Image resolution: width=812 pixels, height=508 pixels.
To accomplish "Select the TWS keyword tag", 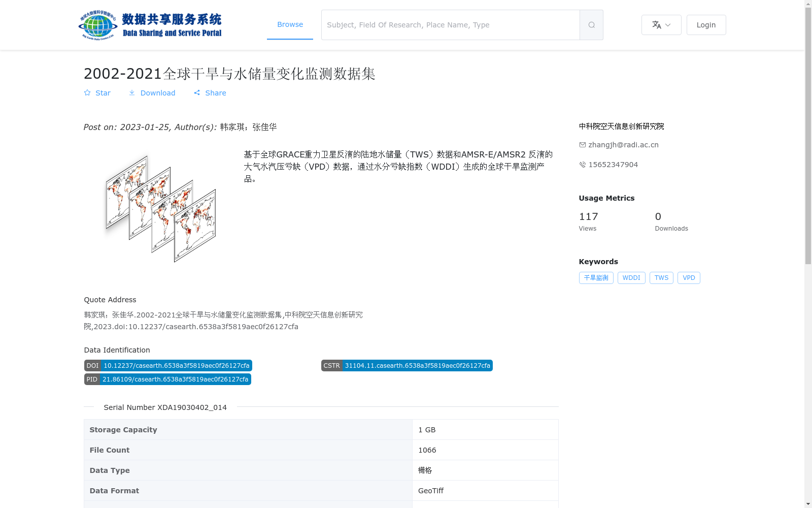I will click(x=661, y=278).
